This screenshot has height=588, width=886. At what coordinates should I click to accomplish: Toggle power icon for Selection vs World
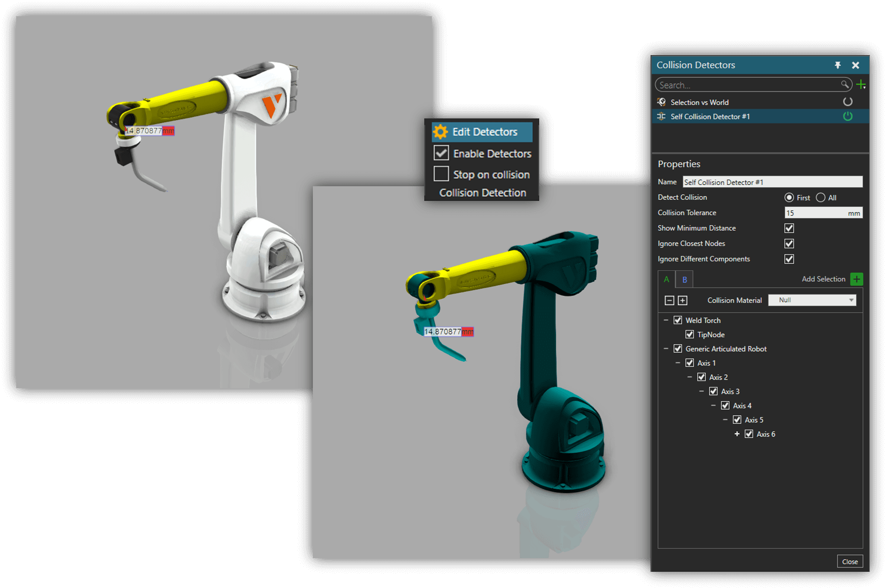(848, 102)
